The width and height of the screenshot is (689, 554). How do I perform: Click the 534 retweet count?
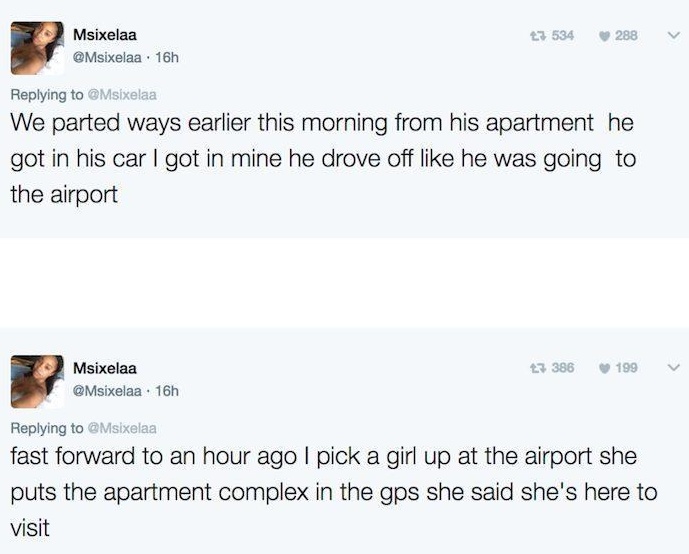[x=562, y=36]
